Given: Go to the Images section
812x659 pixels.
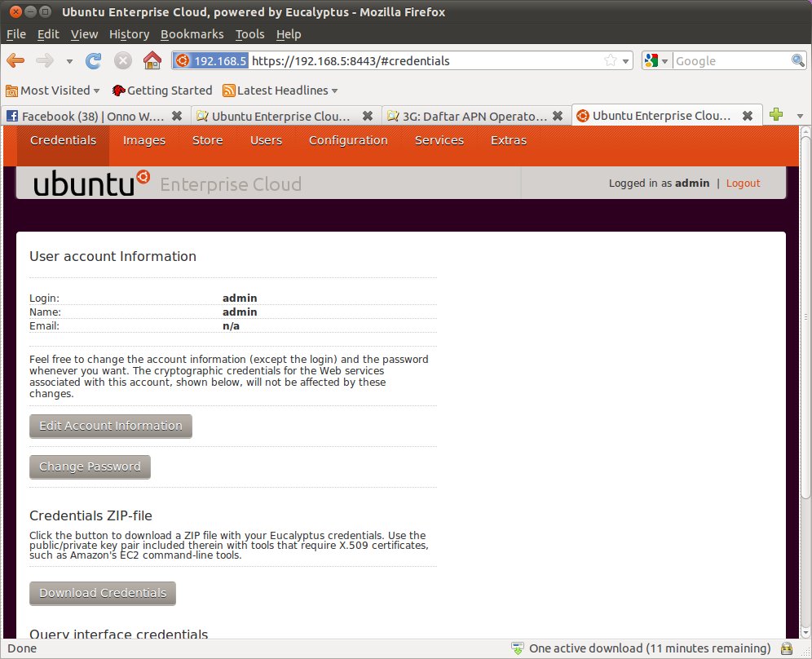Looking at the screenshot, I should coord(144,140).
